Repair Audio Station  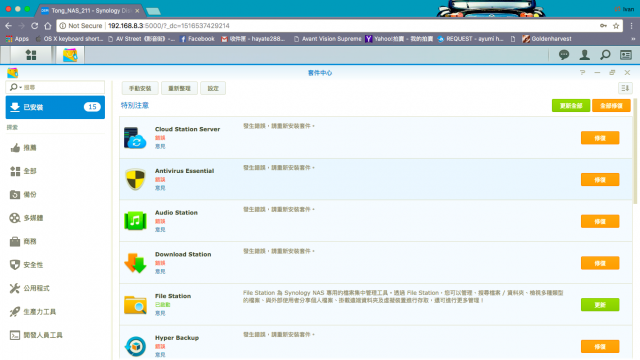600,221
